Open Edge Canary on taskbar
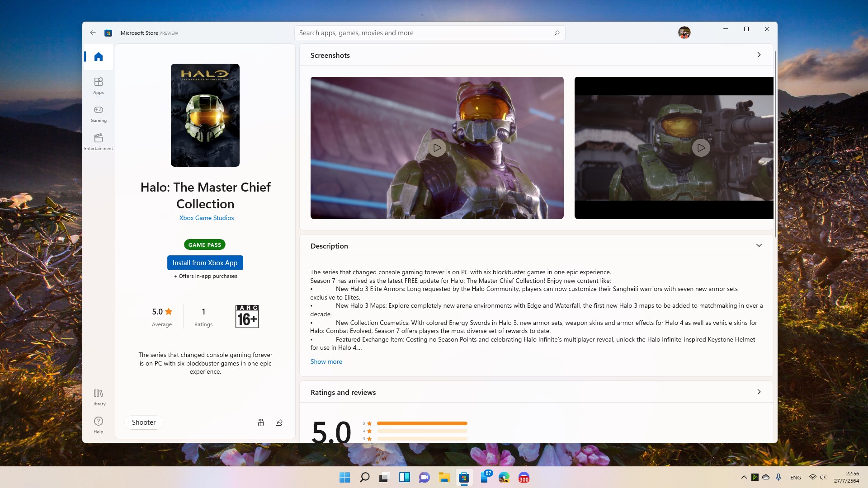 point(504,478)
